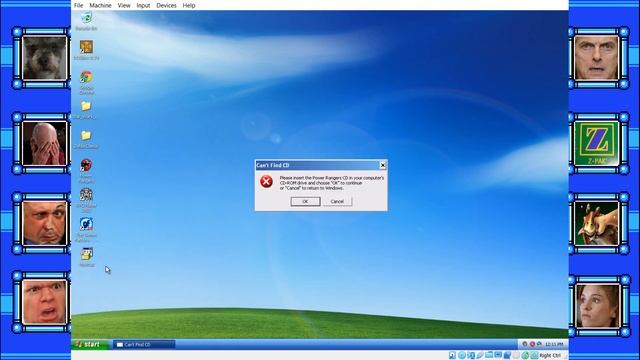Screen dimensions: 640x360
Task: Open the View menu
Action: tap(124, 5)
